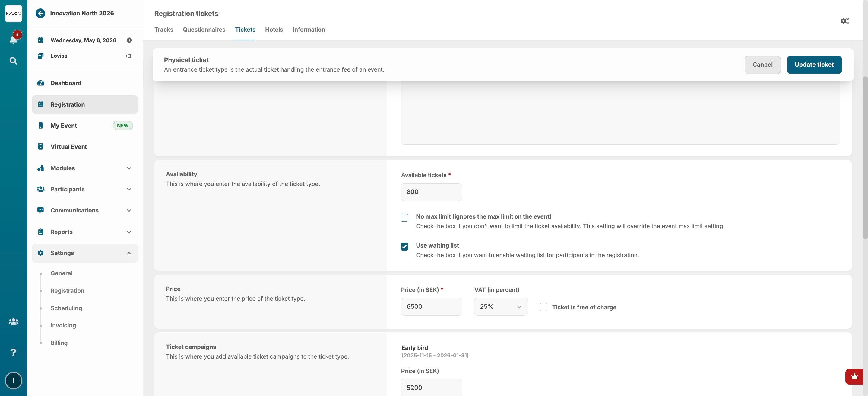Click the info icon next to event date
The width and height of the screenshot is (868, 396).
pyautogui.click(x=129, y=40)
